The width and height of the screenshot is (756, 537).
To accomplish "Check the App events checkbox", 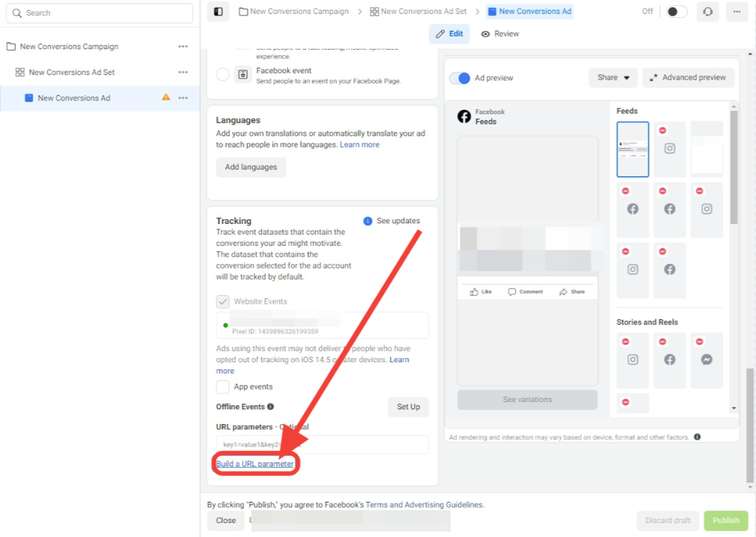I will point(223,387).
